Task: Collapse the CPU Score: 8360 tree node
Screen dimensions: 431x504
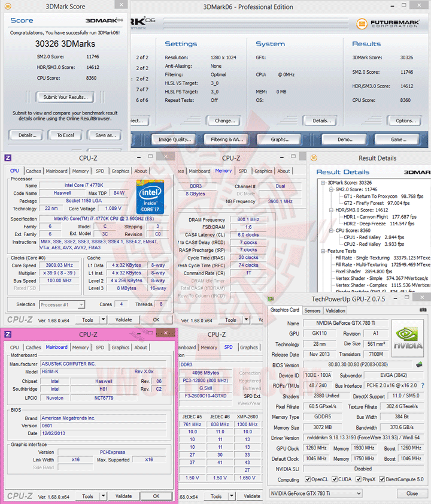Action: pos(331,231)
